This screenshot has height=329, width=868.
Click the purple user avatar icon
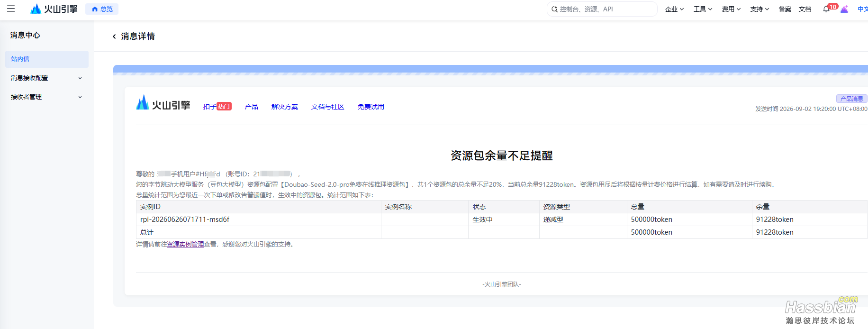pyautogui.click(x=844, y=9)
